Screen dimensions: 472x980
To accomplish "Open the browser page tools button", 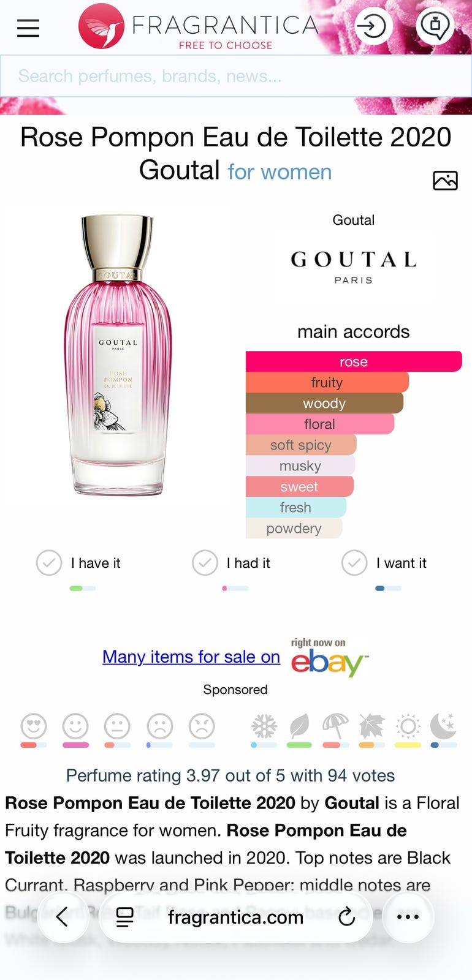I will click(x=125, y=917).
